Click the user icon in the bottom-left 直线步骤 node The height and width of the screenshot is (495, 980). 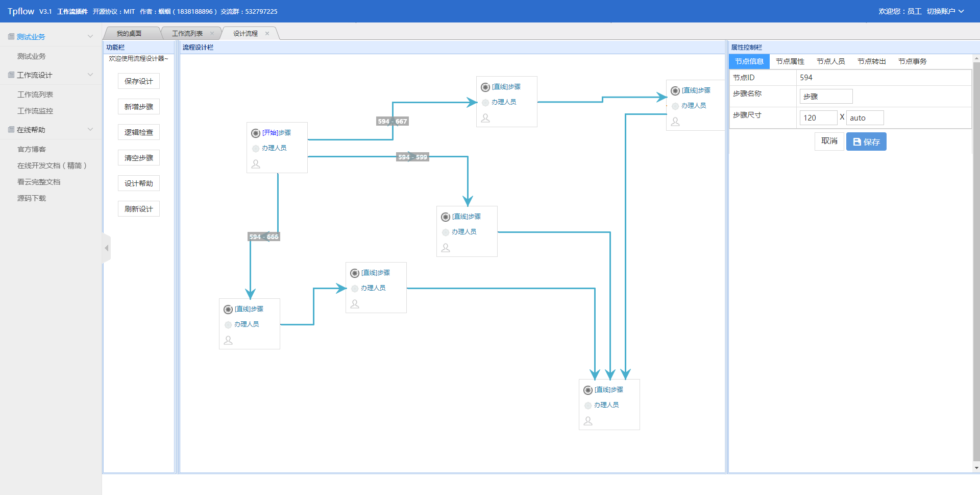[x=228, y=340]
